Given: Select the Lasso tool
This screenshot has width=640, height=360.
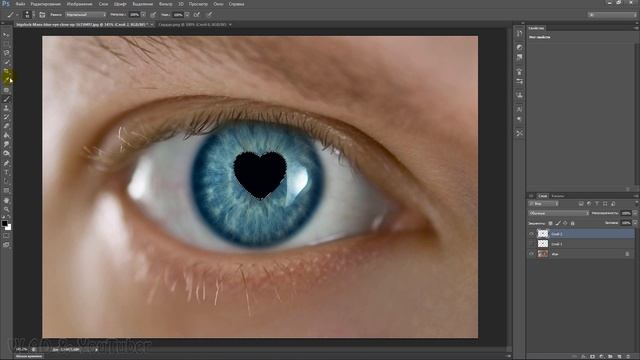Looking at the screenshot, I should 6,53.
